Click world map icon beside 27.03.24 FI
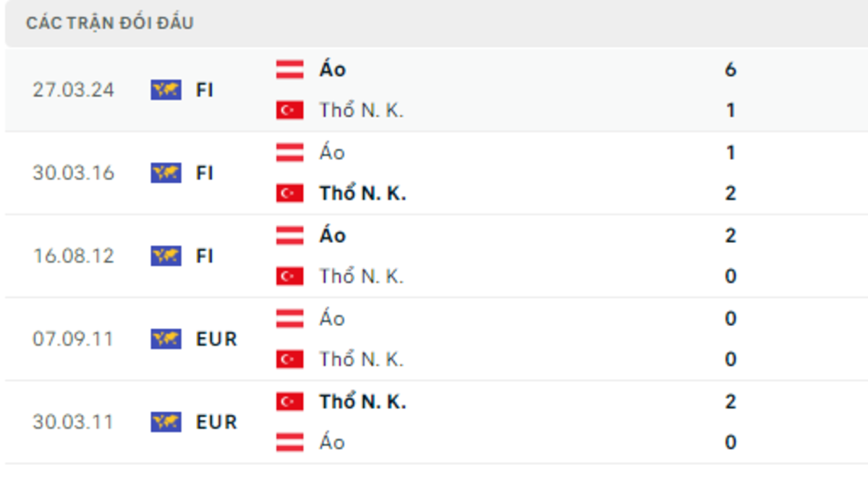 click(166, 90)
